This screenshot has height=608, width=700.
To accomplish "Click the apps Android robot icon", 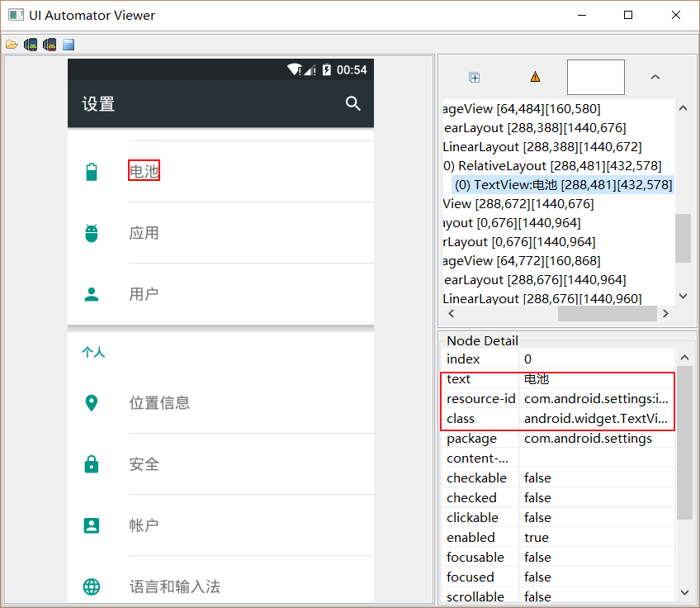I will click(91, 232).
